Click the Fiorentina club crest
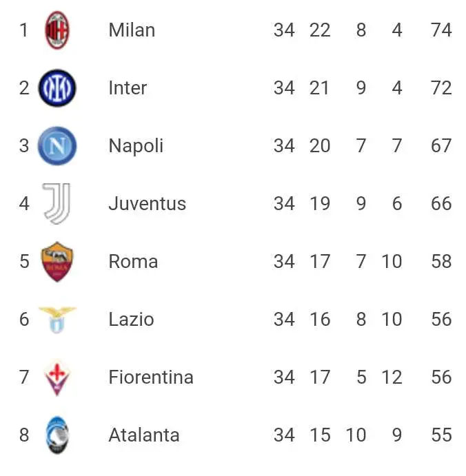Image resolution: width=466 pixels, height=476 pixels. click(x=57, y=377)
